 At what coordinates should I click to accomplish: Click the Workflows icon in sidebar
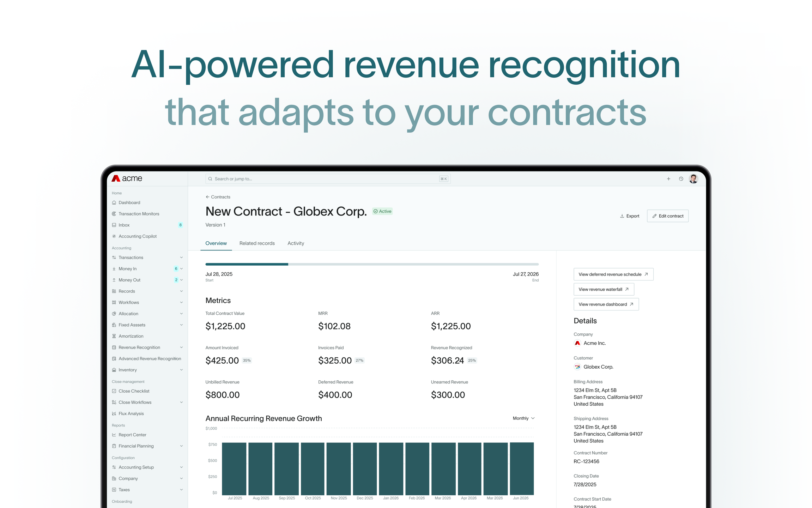(x=114, y=303)
